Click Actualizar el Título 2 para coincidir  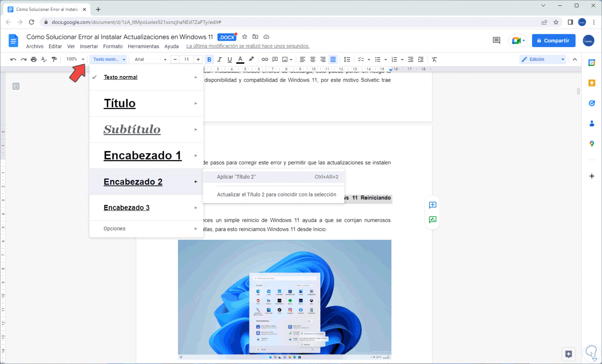(274, 195)
